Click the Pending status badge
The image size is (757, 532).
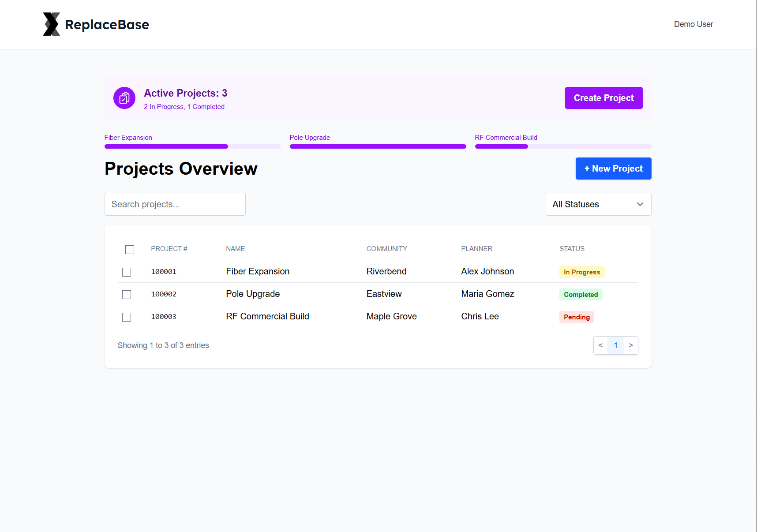pyautogui.click(x=577, y=317)
